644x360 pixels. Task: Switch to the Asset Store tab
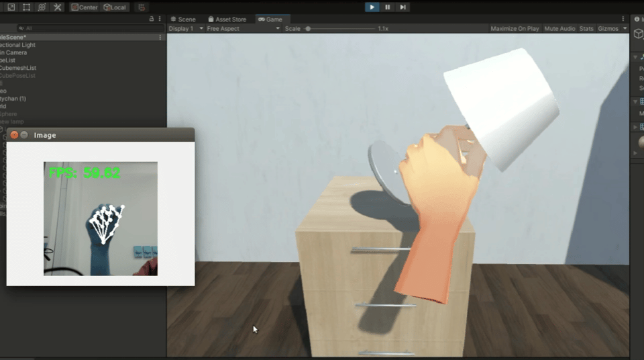pos(227,19)
